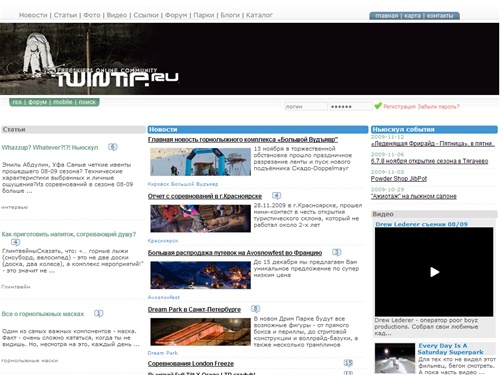500x375 pixels.
Task: Click the Ньюскул события section header
Action: [x=434, y=129]
